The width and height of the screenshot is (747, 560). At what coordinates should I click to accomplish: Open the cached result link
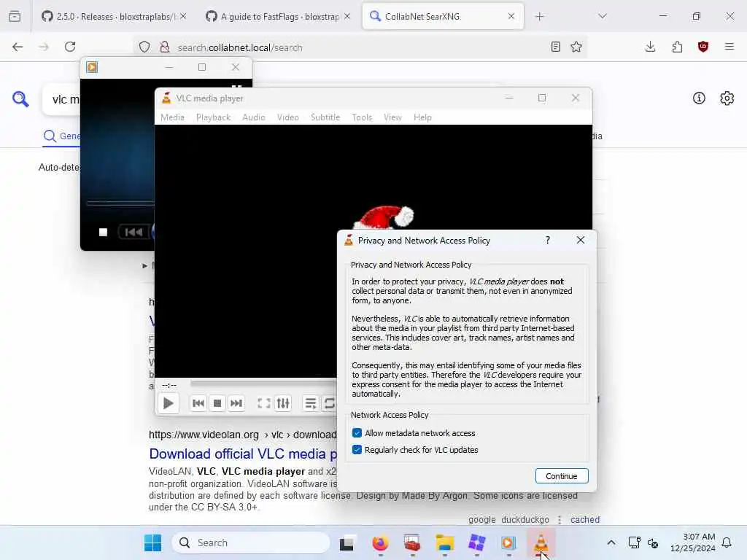click(x=585, y=519)
